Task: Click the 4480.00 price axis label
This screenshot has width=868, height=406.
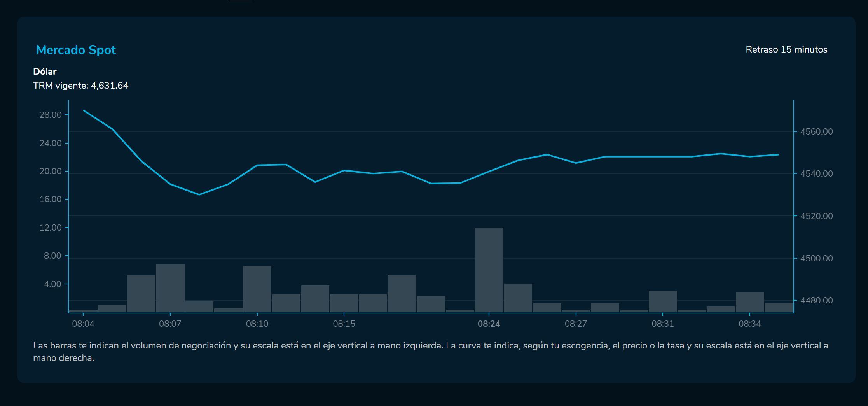Action: tap(816, 300)
